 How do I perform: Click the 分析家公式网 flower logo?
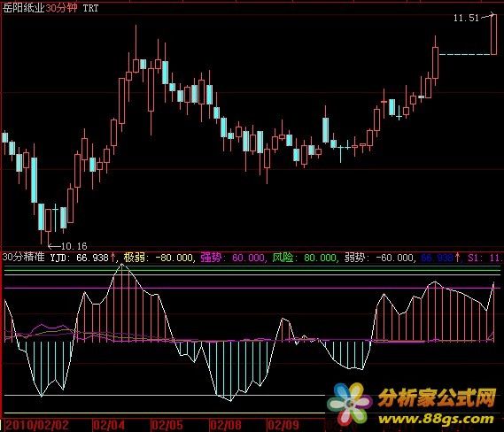pos(349,403)
